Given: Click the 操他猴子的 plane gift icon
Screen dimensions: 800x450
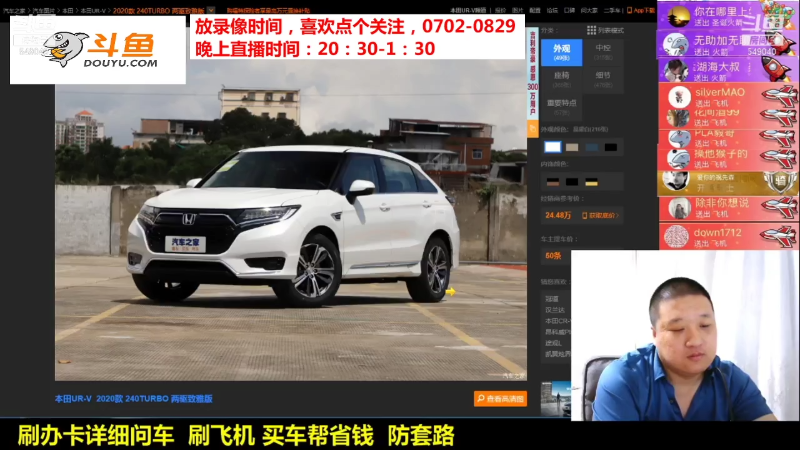Looking at the screenshot, I should tap(780, 159).
